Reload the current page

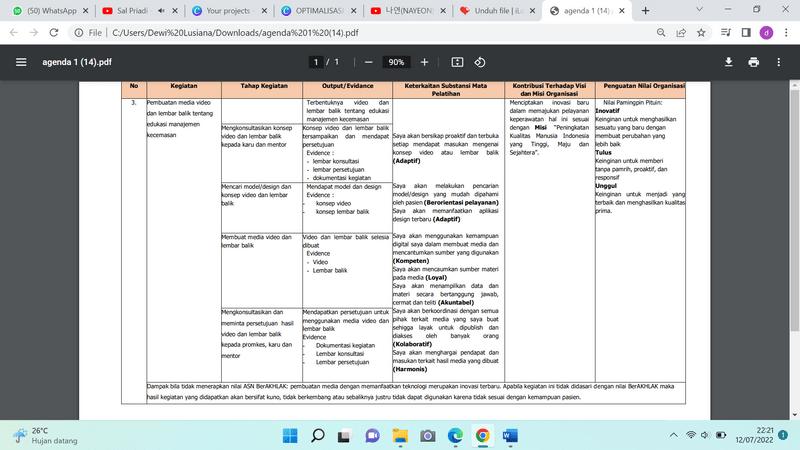pos(54,33)
